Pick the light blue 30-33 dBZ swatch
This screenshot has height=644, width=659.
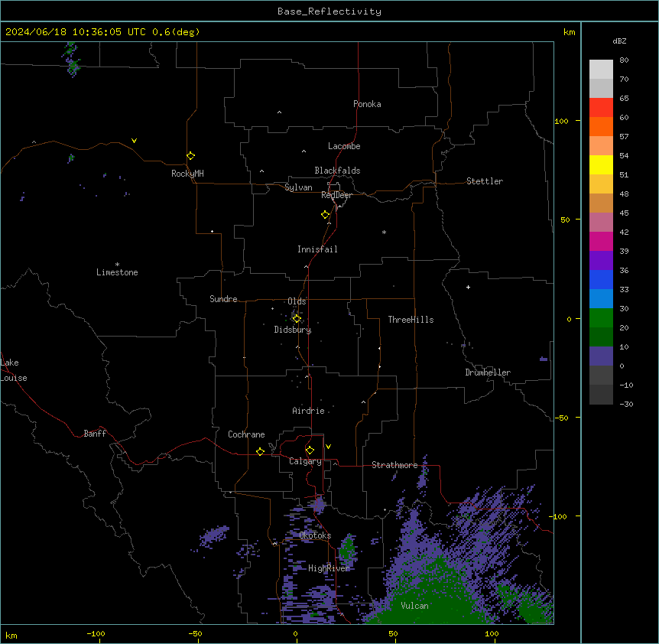click(601, 298)
